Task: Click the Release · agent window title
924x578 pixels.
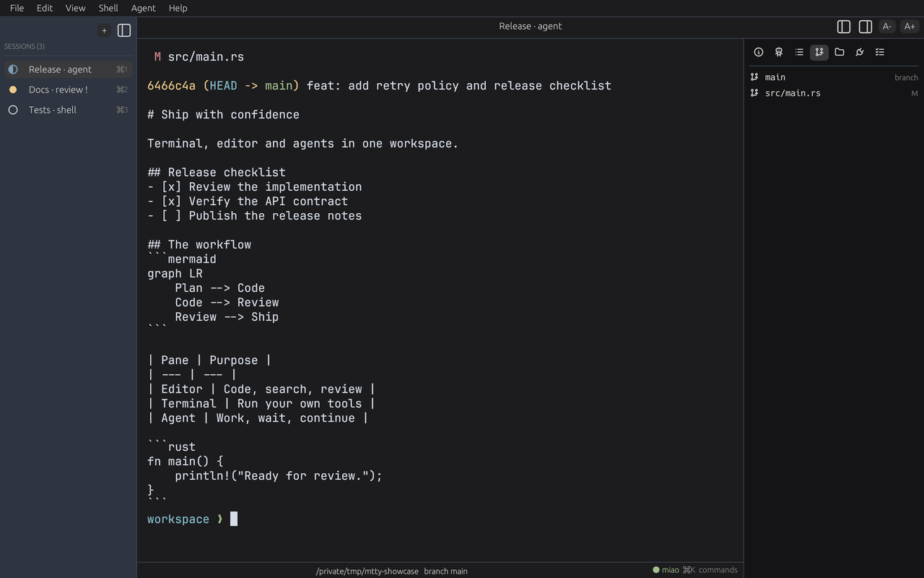Action: [x=530, y=26]
